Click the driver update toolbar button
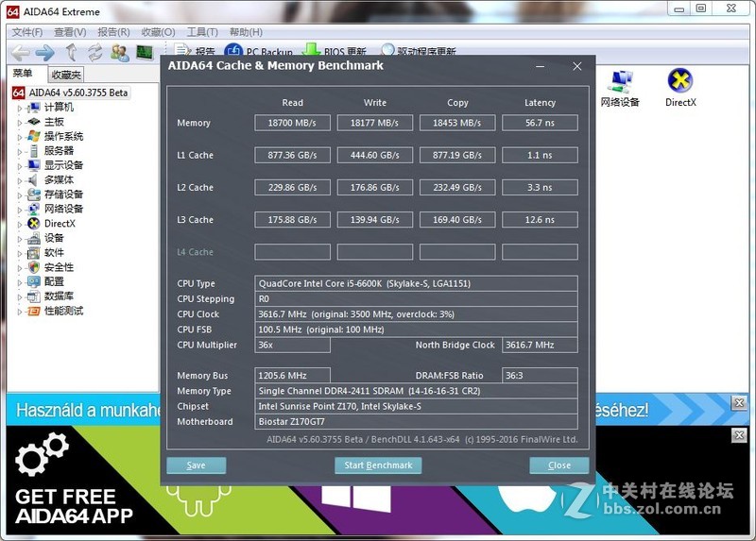This screenshot has height=541, width=756. point(418,51)
